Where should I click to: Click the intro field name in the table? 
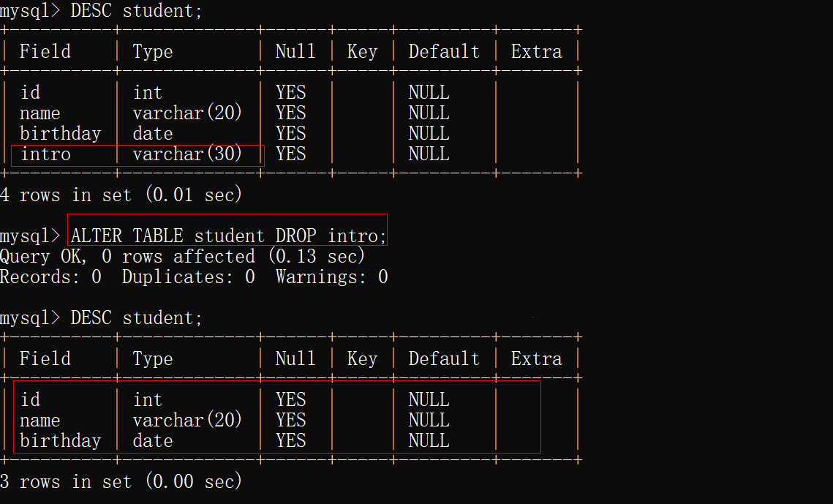tap(45, 154)
